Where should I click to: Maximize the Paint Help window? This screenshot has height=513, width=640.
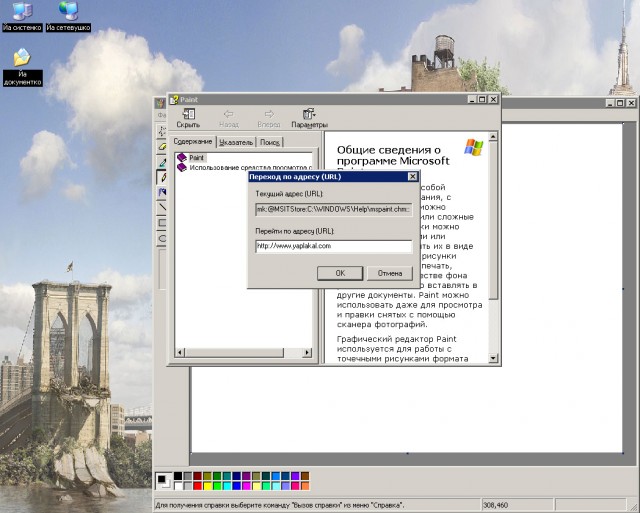click(x=482, y=99)
